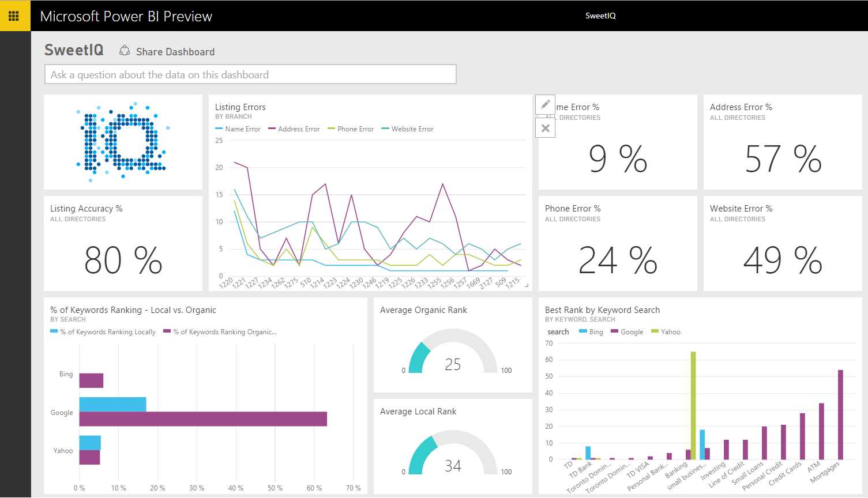Click the % of Keywords Ranking chart title
The height and width of the screenshot is (498, 868).
click(x=133, y=310)
